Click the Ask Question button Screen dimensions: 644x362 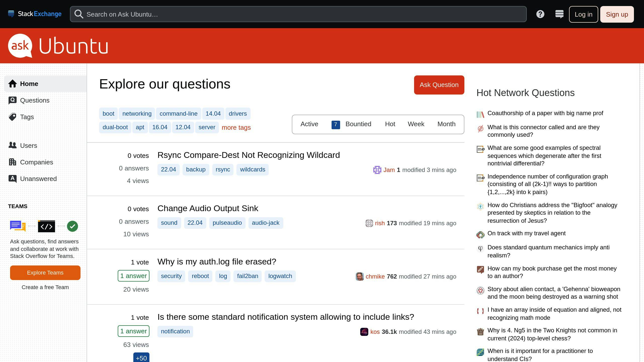(439, 85)
